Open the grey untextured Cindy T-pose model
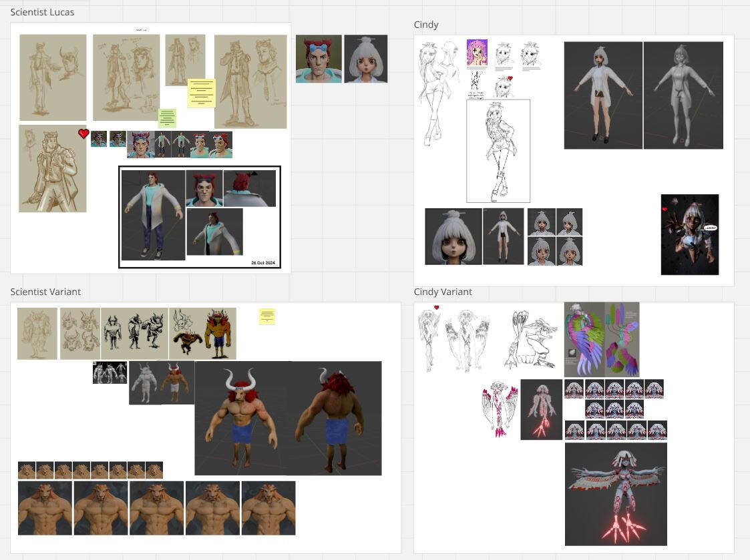This screenshot has width=750, height=560. coord(683,95)
